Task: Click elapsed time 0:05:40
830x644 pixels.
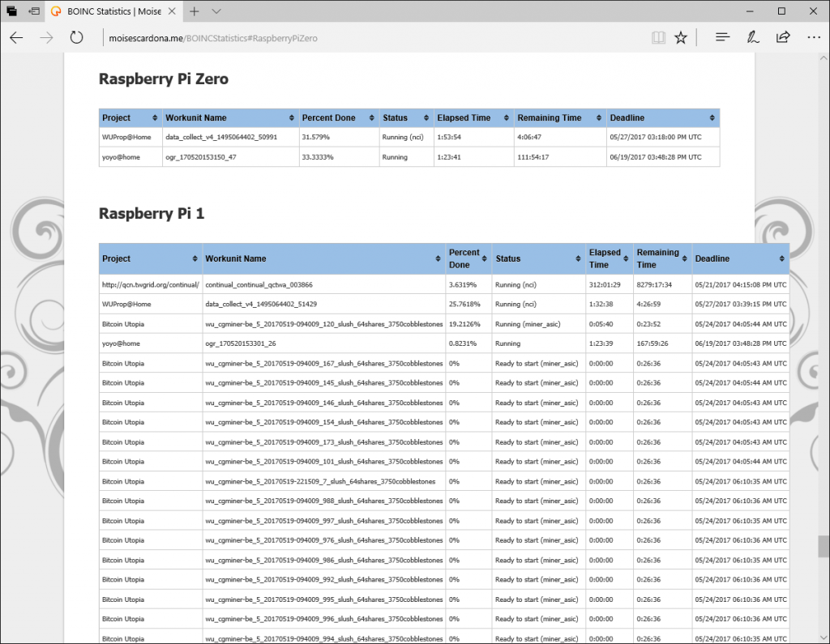Action: [x=601, y=324]
